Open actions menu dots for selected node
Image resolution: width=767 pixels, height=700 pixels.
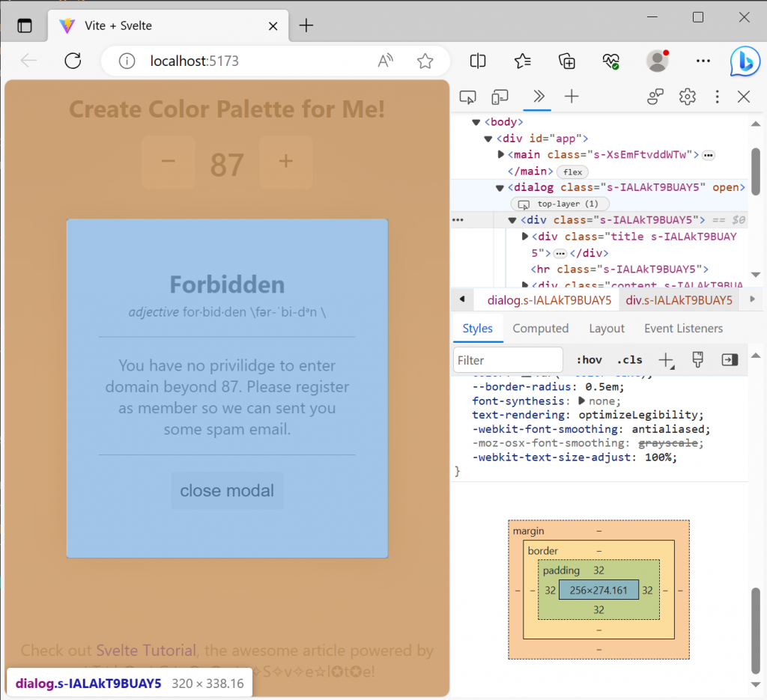(458, 220)
